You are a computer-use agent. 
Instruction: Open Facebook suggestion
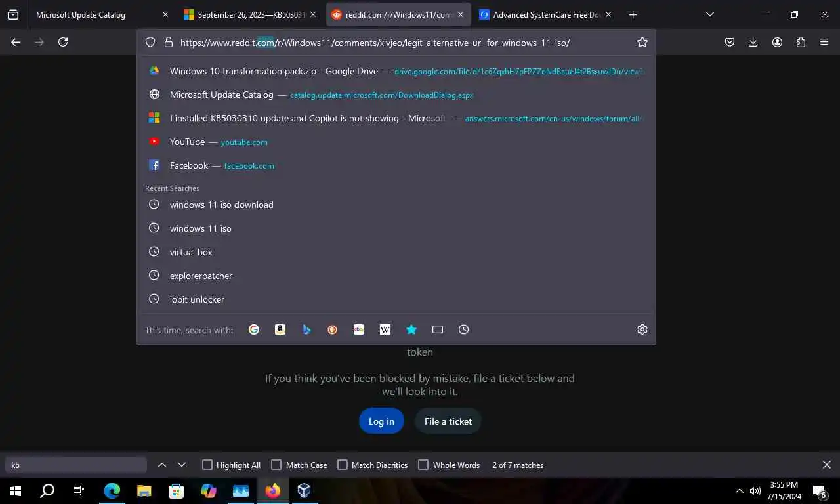point(396,165)
